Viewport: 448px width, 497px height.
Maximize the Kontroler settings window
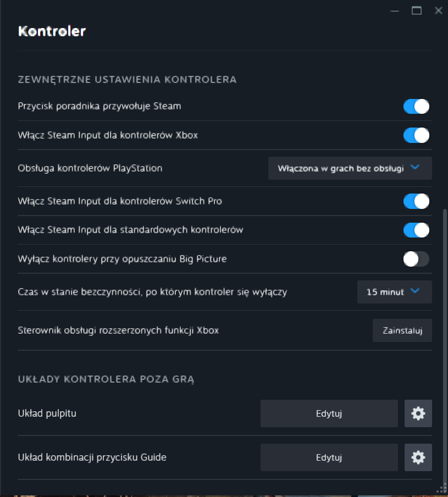(x=416, y=11)
